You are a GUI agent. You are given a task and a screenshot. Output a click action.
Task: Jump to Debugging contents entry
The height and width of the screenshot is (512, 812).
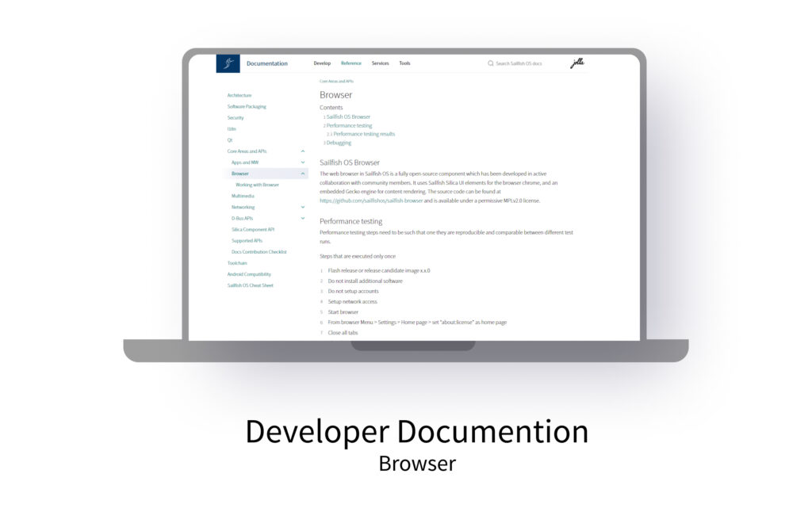point(339,143)
